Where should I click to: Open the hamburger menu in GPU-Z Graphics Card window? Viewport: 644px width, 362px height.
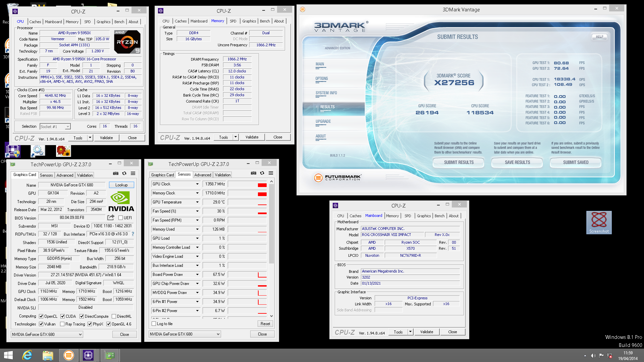[x=133, y=173]
